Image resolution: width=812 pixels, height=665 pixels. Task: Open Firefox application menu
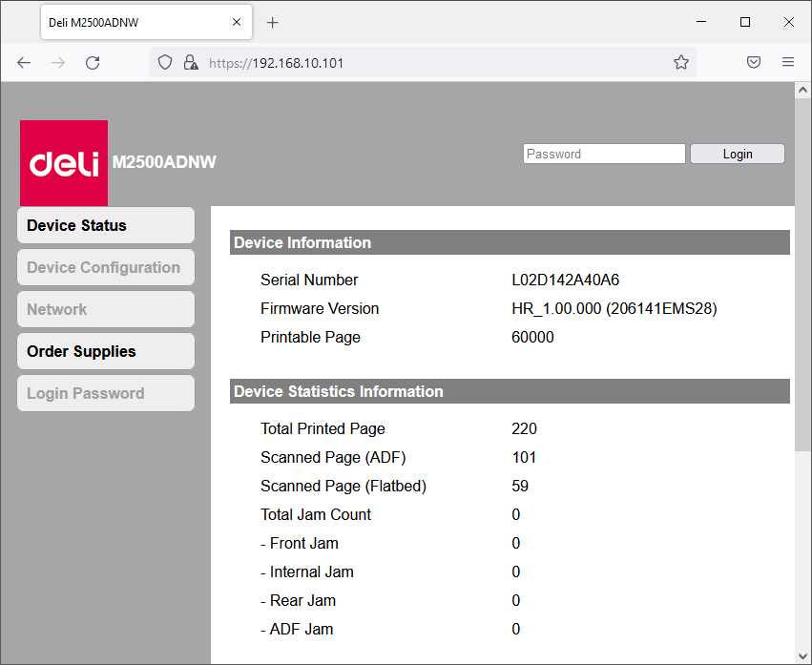(788, 63)
